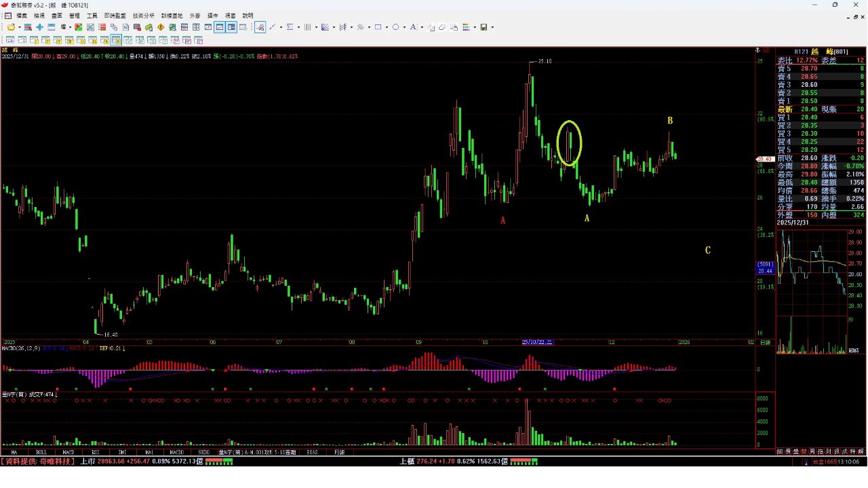Viewport: 868px width, 488px height.
Task: Switch to the BIAS indicator tab
Action: (312, 451)
